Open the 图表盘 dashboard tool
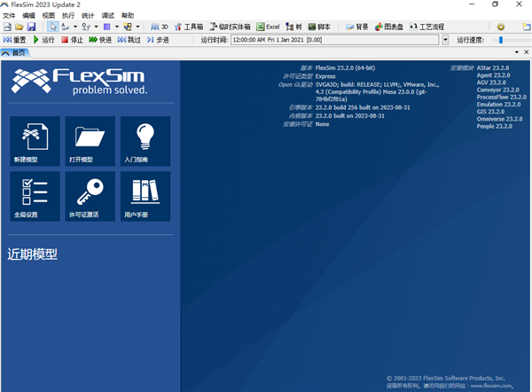Screen dimensions: 532x392 pyautogui.click(x=390, y=27)
